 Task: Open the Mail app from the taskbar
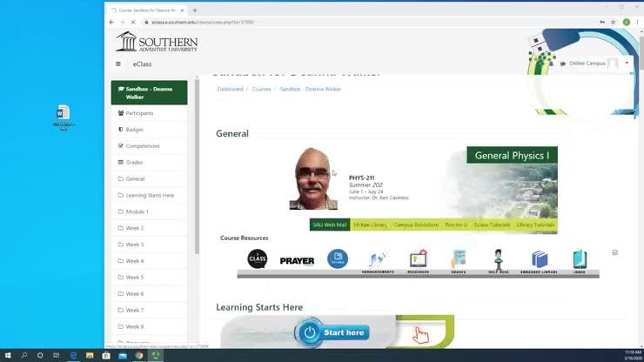(123, 355)
